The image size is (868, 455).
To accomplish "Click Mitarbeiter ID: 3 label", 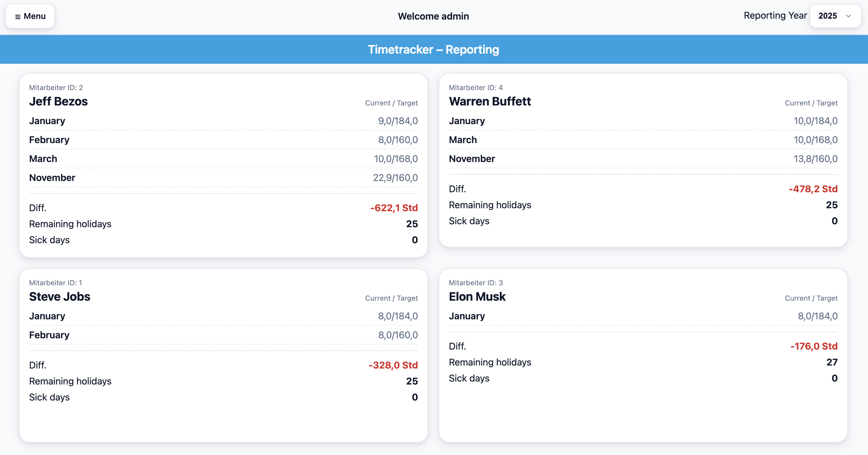I will [x=476, y=283].
